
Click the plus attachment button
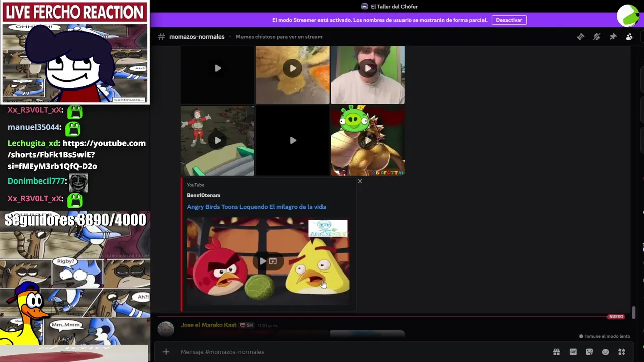click(166, 352)
